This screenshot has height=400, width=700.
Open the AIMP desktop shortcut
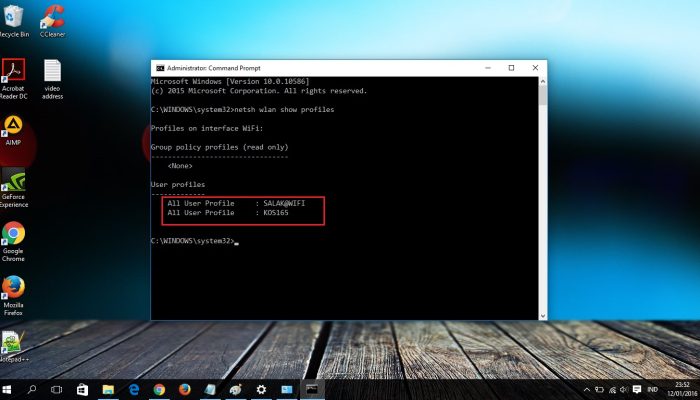pos(13,128)
